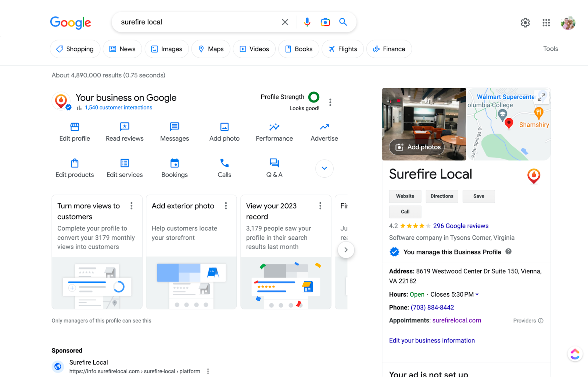This screenshot has width=588, height=377.
Task: Select the Edit profile icon
Action: coord(74,127)
